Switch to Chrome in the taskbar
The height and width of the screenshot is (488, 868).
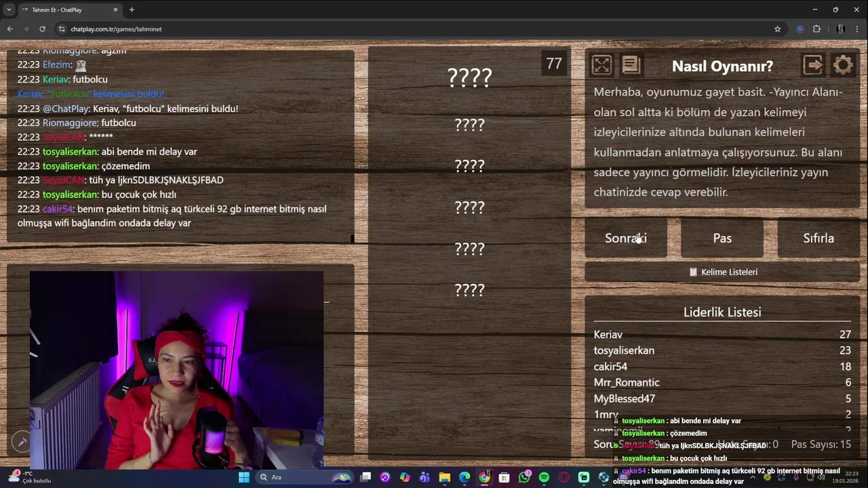[x=484, y=477]
